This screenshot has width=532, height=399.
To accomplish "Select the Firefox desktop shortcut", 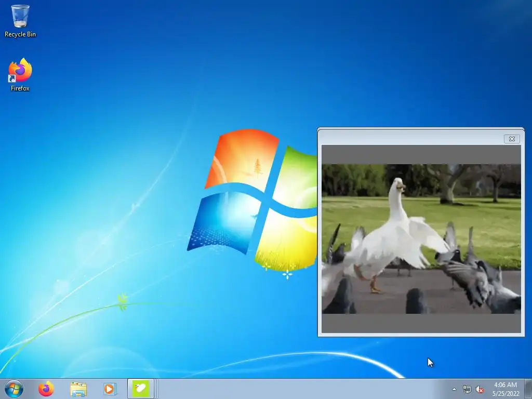I will coord(20,75).
